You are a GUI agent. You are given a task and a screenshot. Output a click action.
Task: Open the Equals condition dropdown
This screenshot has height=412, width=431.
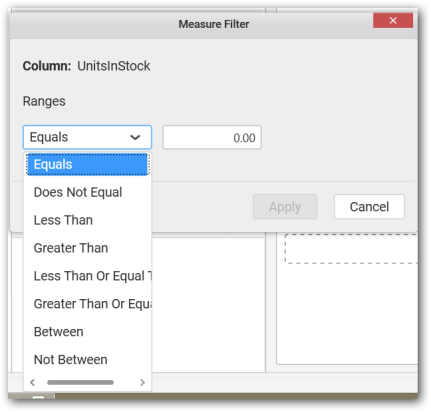pos(87,137)
